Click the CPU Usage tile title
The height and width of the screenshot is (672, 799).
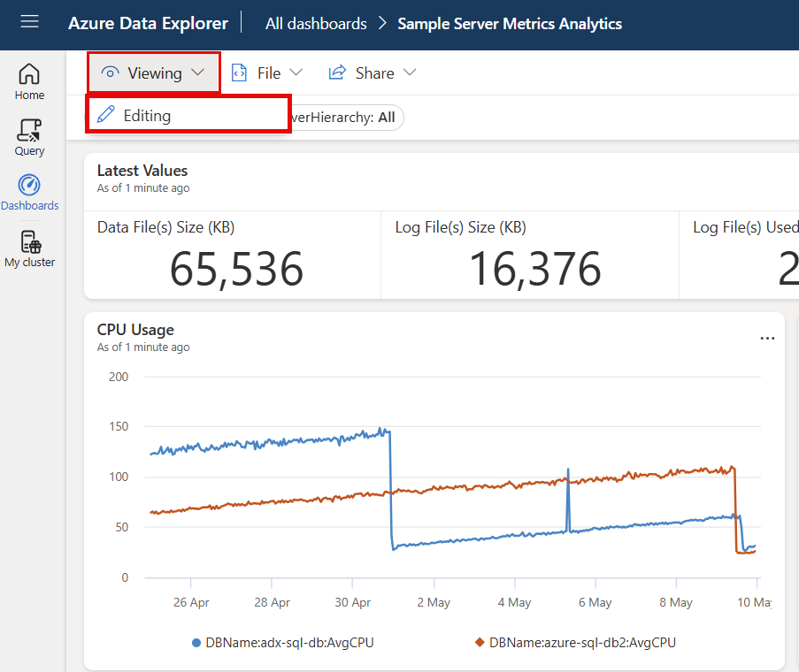[x=135, y=330]
